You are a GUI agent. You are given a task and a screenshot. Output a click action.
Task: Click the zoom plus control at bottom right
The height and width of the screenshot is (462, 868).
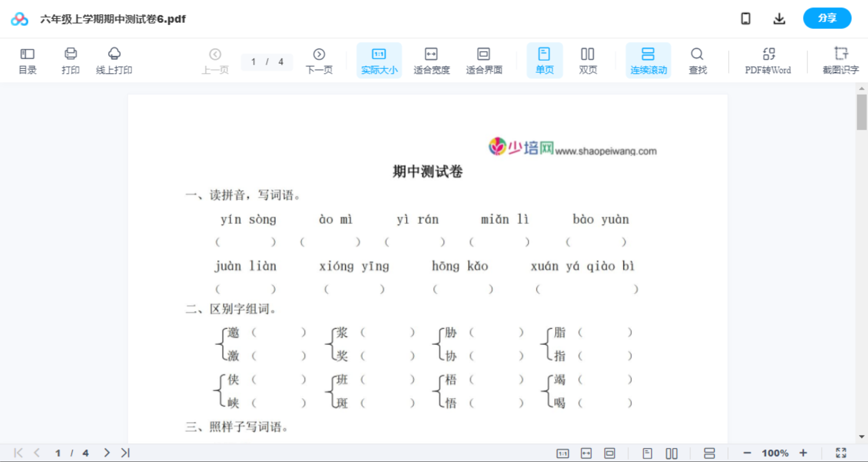pyautogui.click(x=803, y=452)
